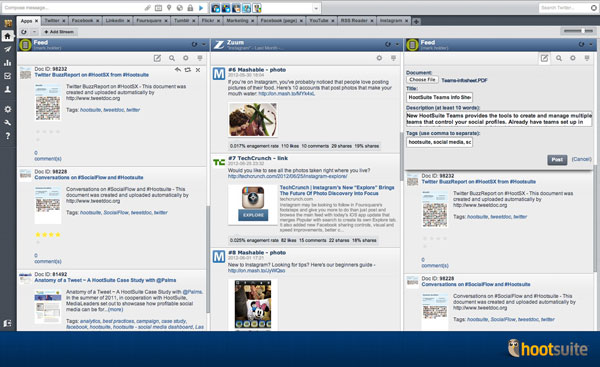The height and width of the screenshot is (367, 600).
Task: Open the Zuum stream options dropdown arrow
Action: 397,44
